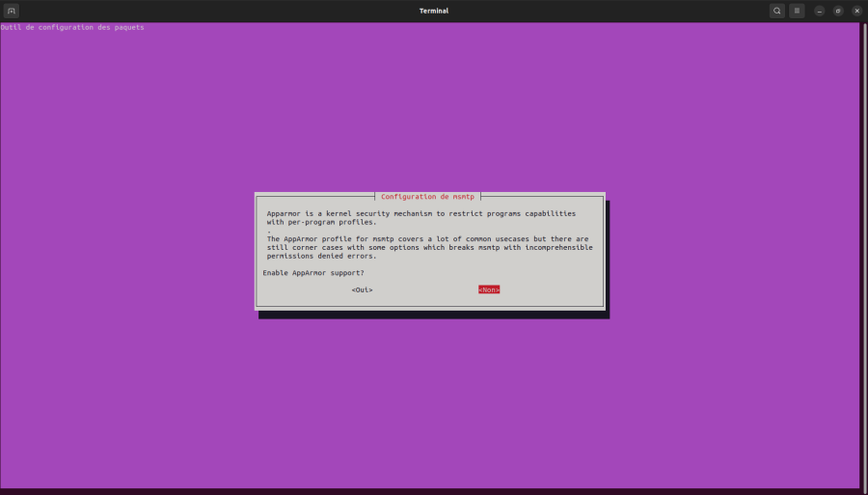
Task: Click the terminal vertical scrollbar
Action: point(863,255)
